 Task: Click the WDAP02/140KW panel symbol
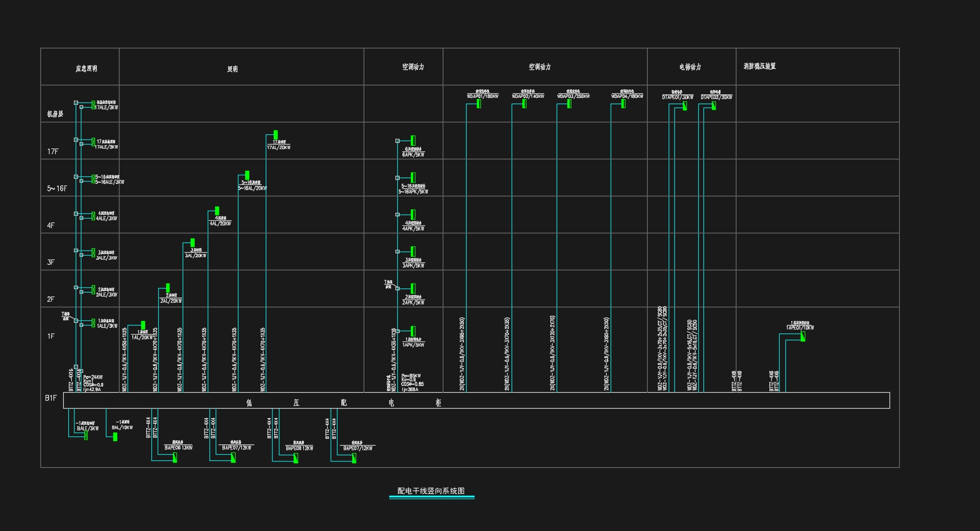click(x=525, y=104)
